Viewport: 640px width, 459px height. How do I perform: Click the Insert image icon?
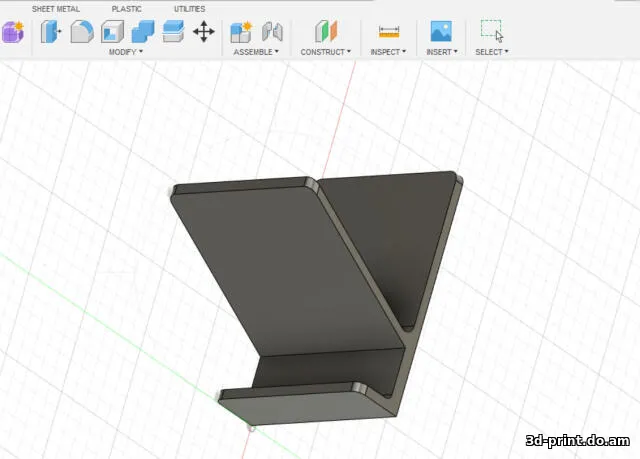click(x=441, y=31)
